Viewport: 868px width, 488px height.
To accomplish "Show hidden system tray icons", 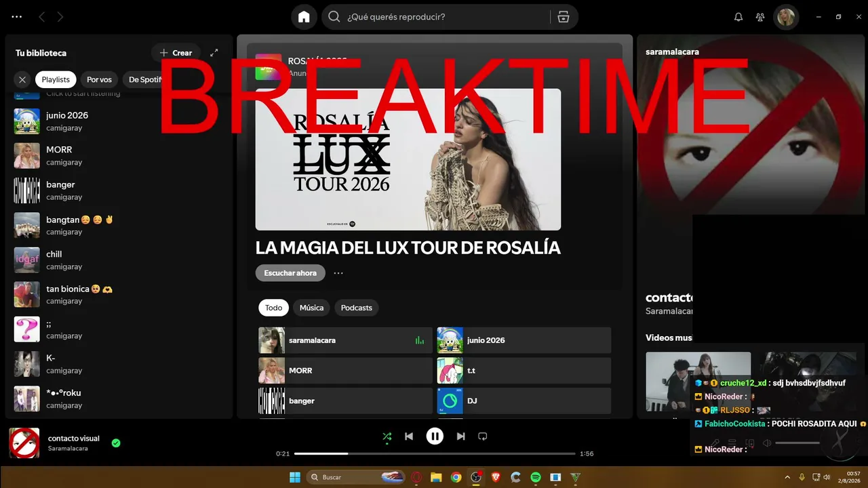I will tap(788, 477).
